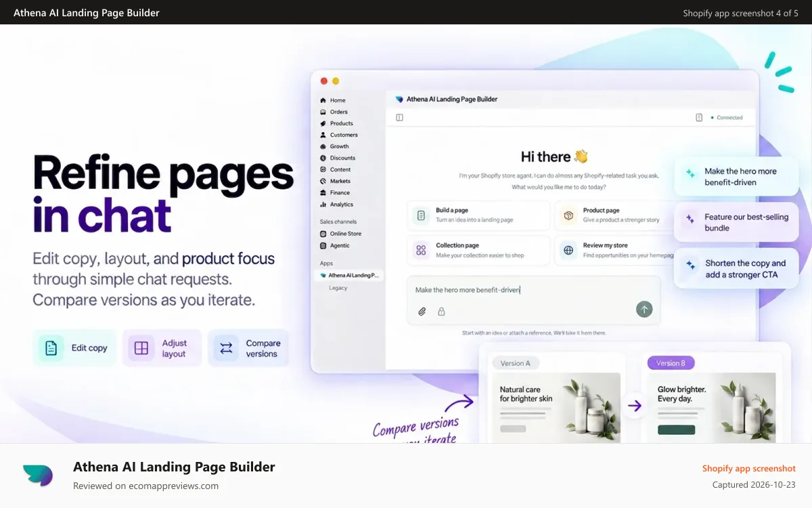Screen dimensions: 812x508
Task: Toggle the sidebar panel icon below app title
Action: pos(399,118)
